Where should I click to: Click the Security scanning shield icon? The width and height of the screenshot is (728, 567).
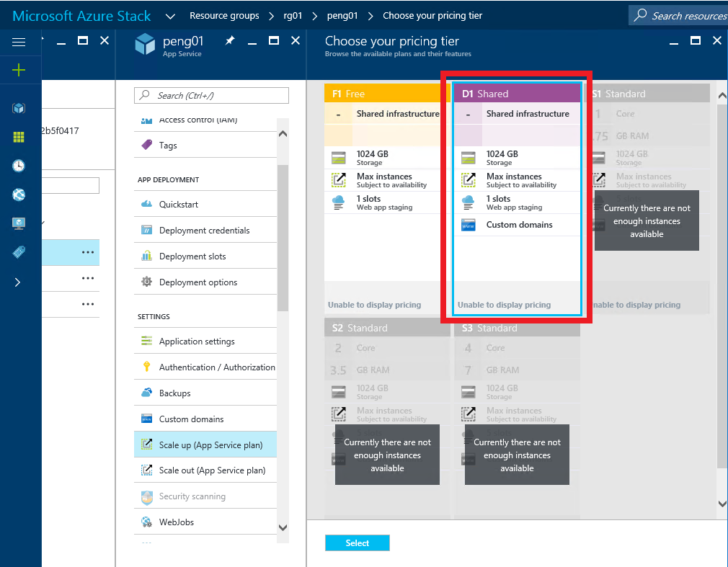coord(147,497)
